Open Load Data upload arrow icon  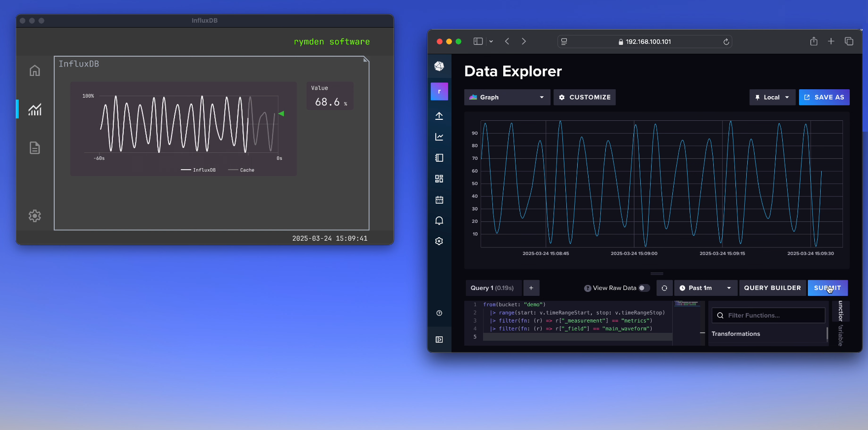(x=439, y=116)
